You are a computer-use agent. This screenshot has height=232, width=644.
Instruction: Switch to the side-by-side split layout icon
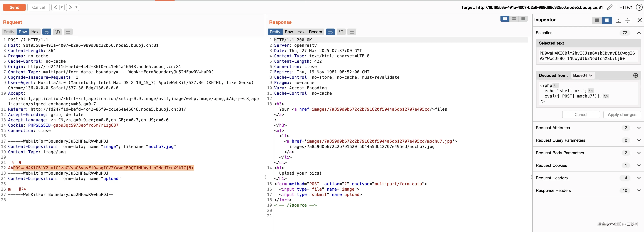tap(505, 19)
